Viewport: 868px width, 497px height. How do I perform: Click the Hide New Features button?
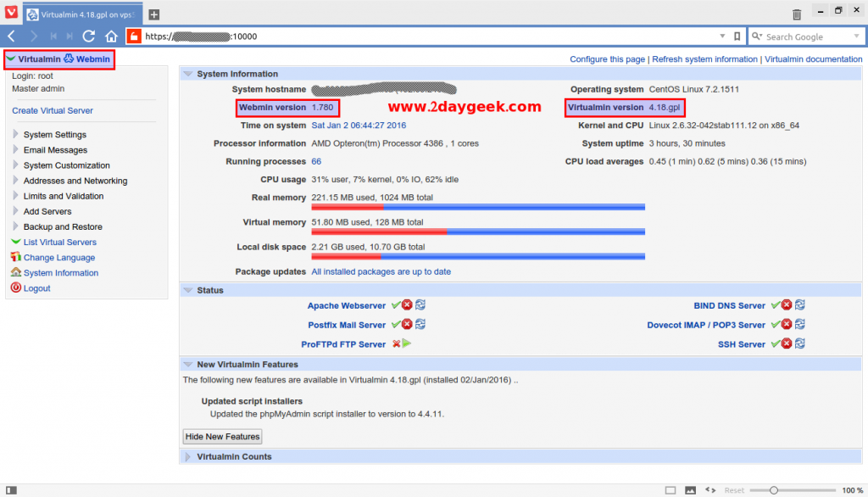[222, 436]
